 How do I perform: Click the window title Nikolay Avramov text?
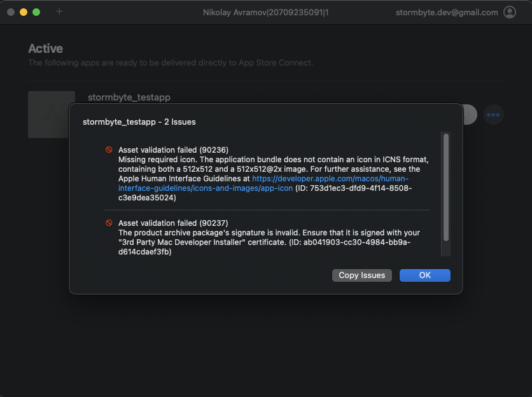click(x=265, y=13)
